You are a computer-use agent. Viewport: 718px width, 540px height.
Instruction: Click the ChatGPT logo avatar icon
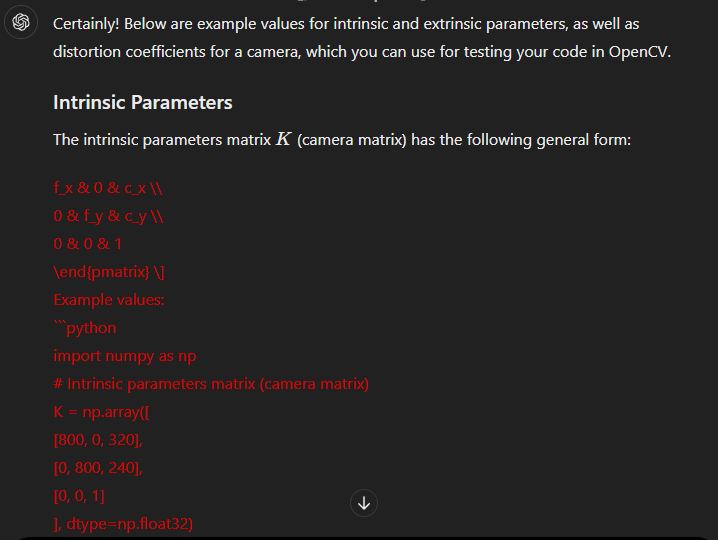(x=21, y=24)
